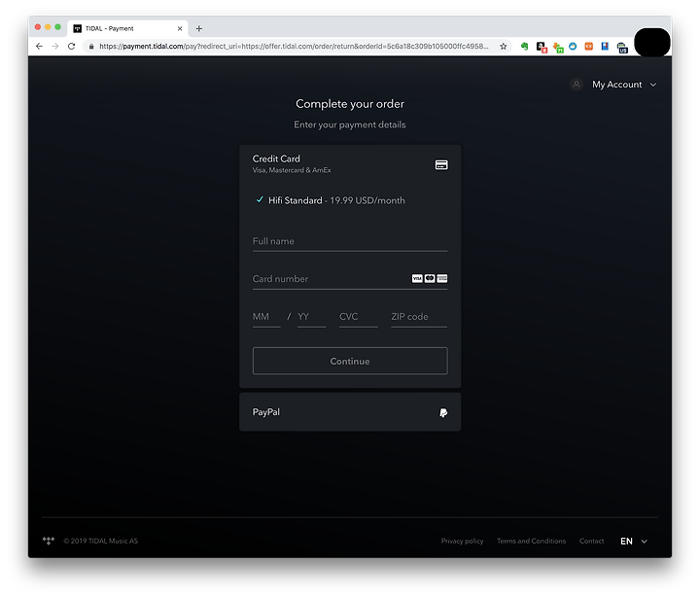
Task: Click the credit card icon
Action: coord(441,164)
